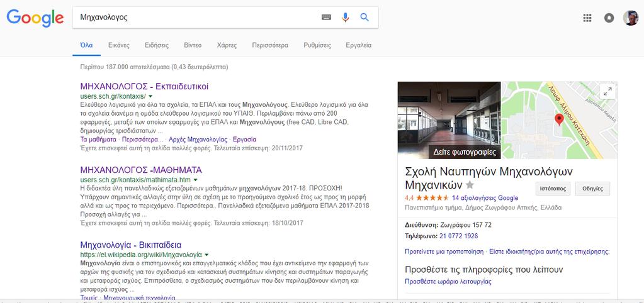Select the Όλα tab

coord(86,45)
